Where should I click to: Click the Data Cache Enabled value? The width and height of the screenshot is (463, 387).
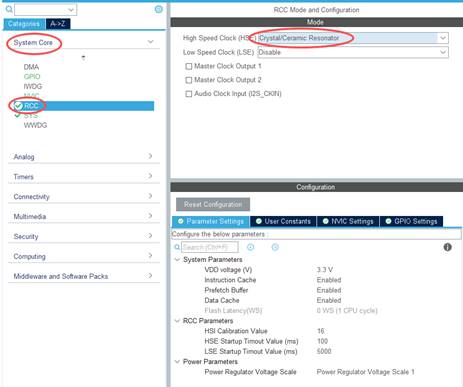point(329,300)
